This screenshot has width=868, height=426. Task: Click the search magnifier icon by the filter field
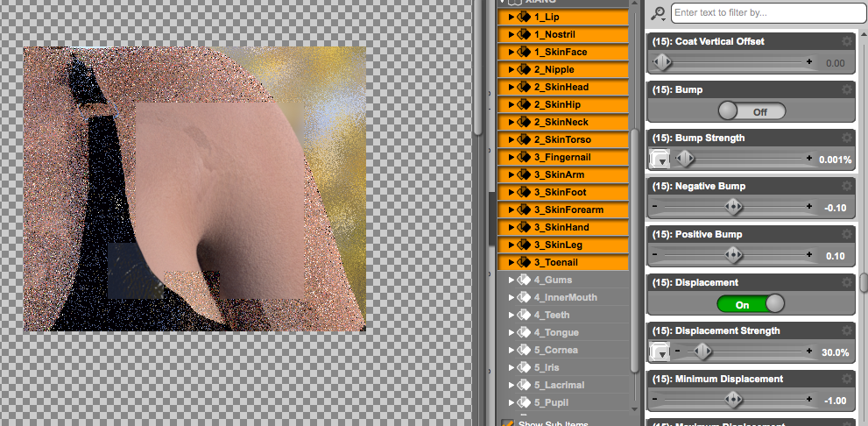(x=659, y=13)
